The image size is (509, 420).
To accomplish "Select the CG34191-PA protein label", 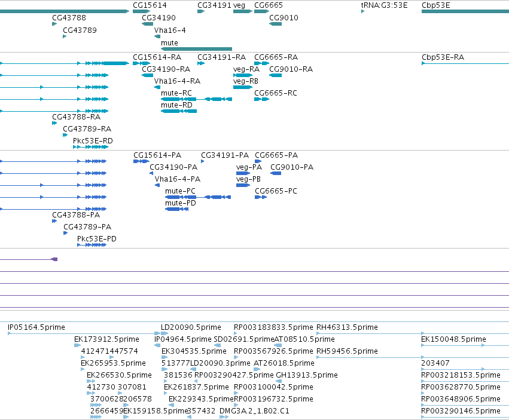I will tap(225, 155).
